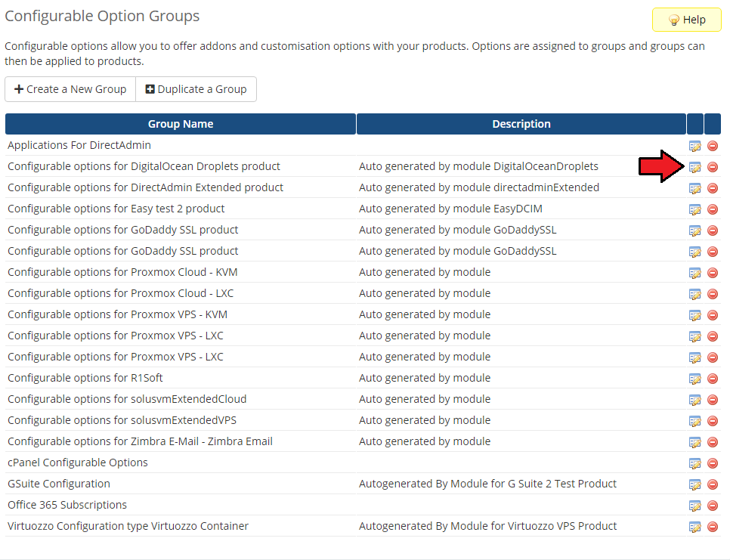This screenshot has height=560, width=730.
Task: Edit the Proxmox VPS - KVM group
Action: click(695, 315)
